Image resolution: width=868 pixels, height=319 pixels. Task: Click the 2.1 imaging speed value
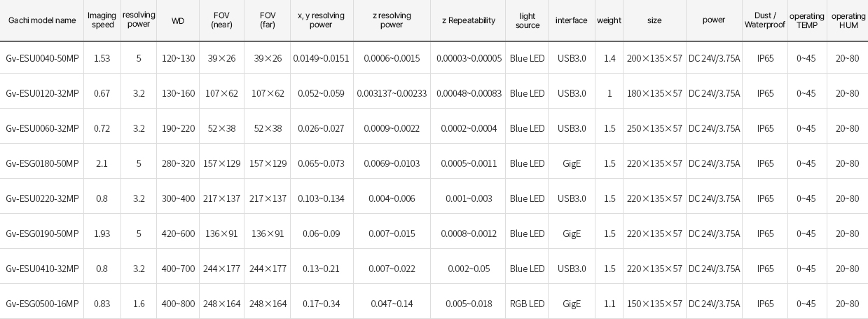102,163
